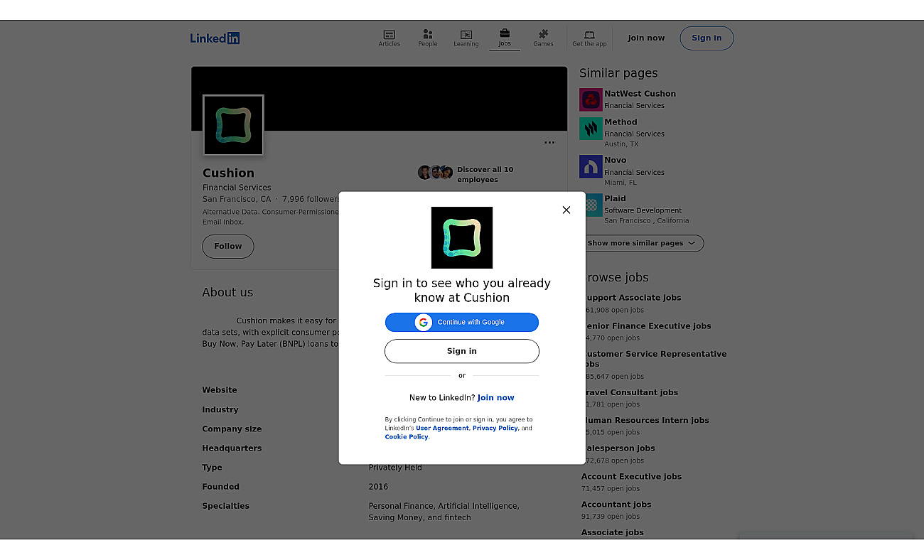This screenshot has height=560, width=924.
Task: Open Senior Finance Executive jobs
Action: pos(646,326)
